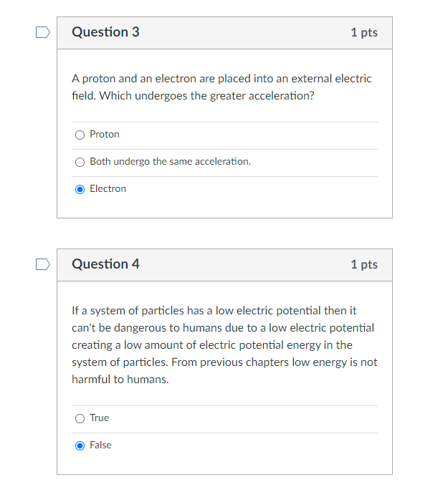Click the line "Which undergoes the greater acceleration?"

pyautogui.click(x=206, y=96)
